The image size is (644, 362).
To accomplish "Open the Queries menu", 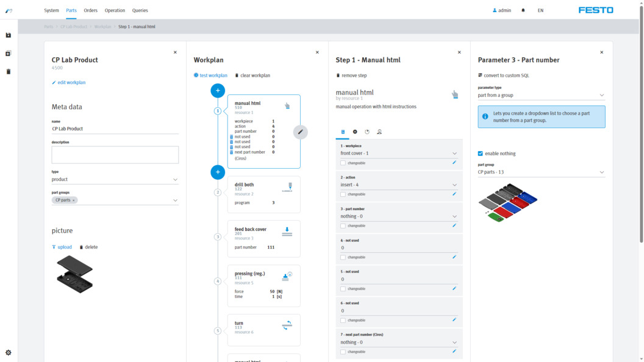I will [140, 10].
